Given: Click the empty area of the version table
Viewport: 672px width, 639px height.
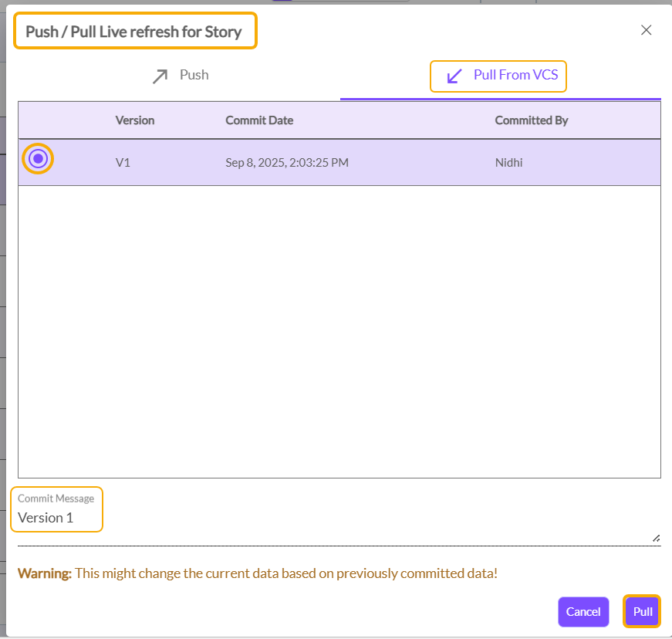Looking at the screenshot, I should pyautogui.click(x=339, y=332).
